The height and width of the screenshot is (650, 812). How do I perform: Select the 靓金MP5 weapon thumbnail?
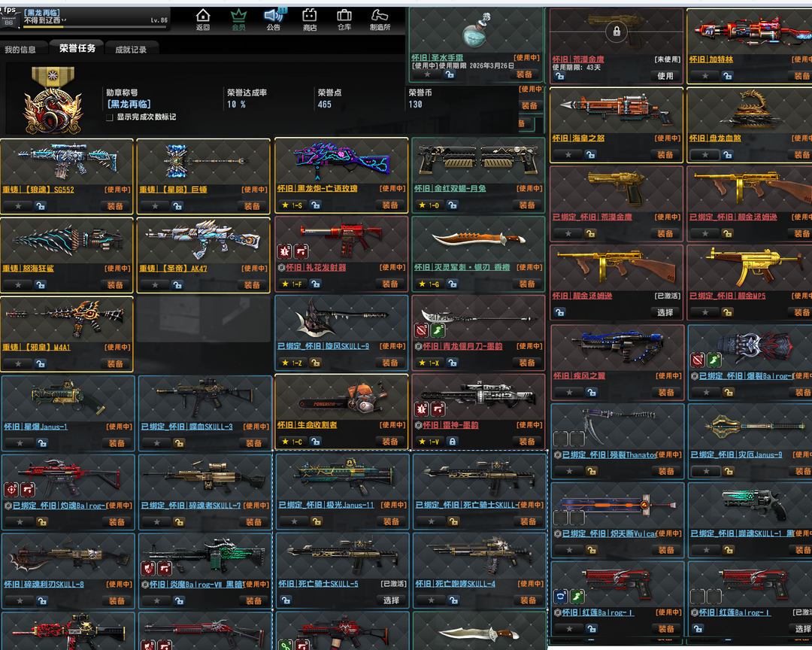point(750,266)
